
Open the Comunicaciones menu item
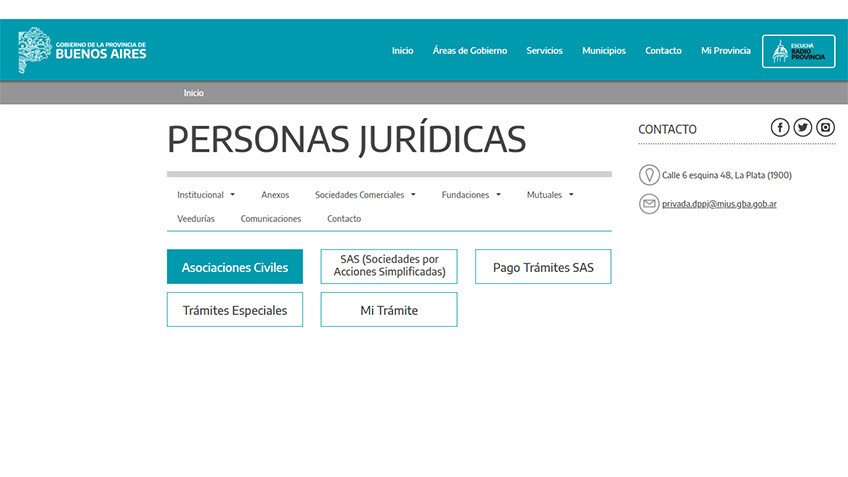click(x=270, y=218)
